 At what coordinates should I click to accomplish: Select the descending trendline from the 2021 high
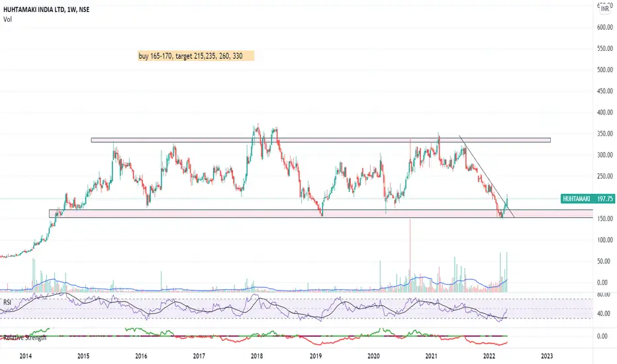click(487, 176)
